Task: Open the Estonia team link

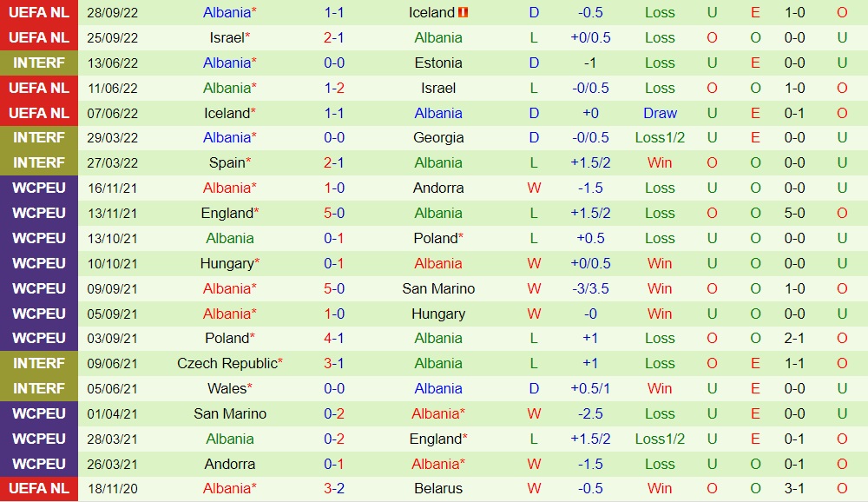Action: (x=438, y=63)
